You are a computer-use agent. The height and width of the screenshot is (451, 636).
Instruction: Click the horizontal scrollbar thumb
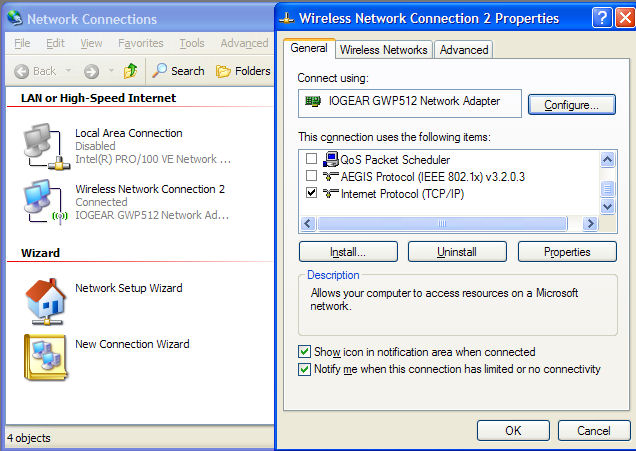pyautogui.click(x=442, y=223)
